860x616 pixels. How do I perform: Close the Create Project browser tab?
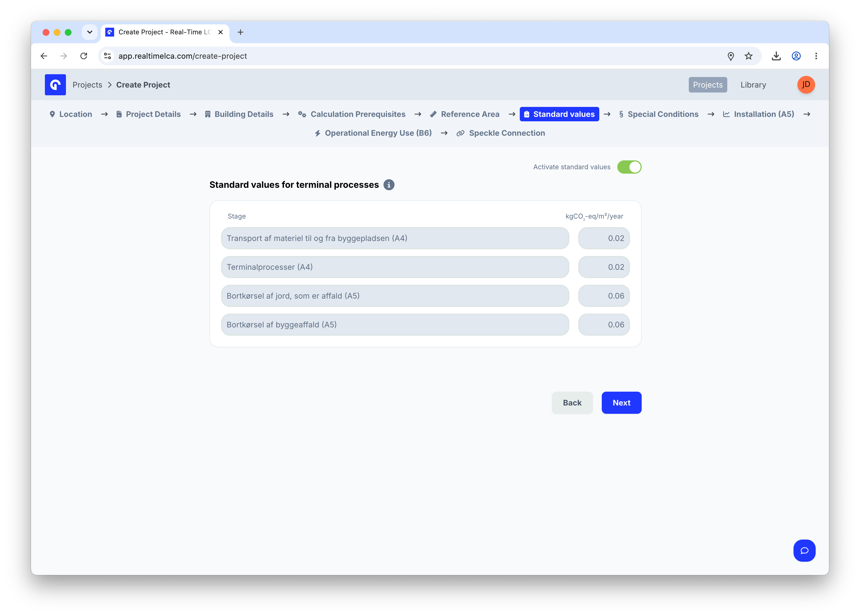point(220,32)
